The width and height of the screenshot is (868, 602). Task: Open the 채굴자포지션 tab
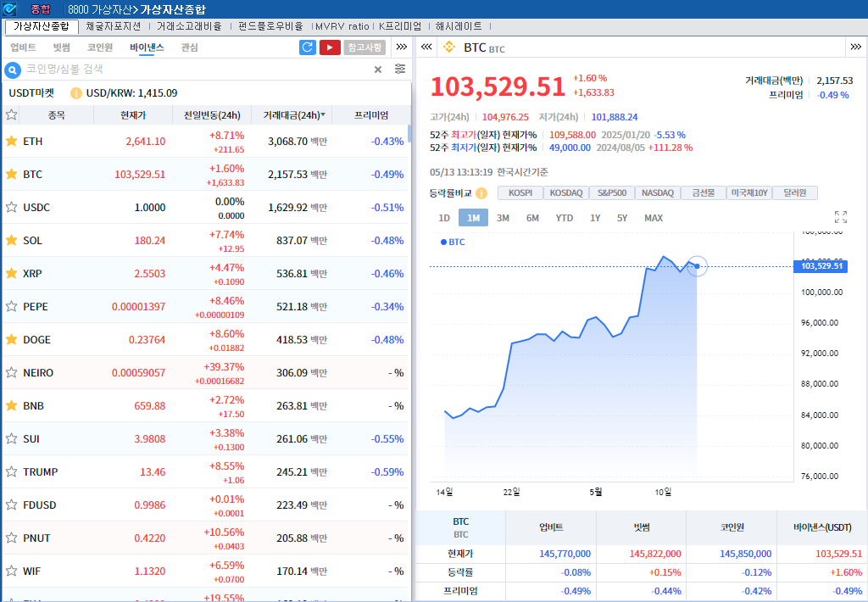point(114,26)
